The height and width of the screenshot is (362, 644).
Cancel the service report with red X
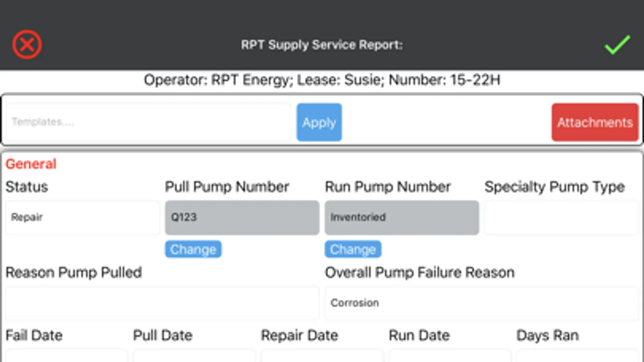click(x=27, y=45)
